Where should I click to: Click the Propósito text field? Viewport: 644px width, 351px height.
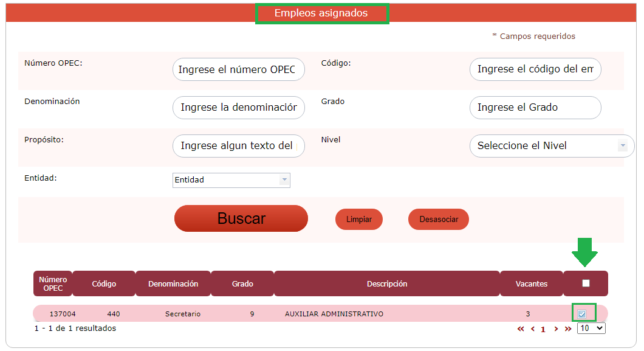(x=238, y=146)
